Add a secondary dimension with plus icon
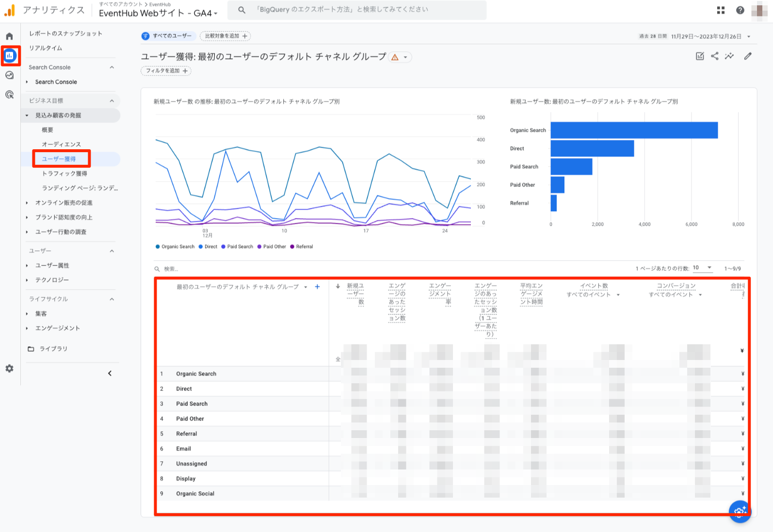 317,287
